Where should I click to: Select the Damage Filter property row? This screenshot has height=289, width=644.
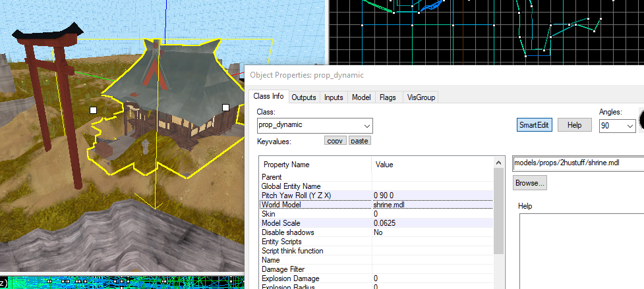(x=376, y=269)
